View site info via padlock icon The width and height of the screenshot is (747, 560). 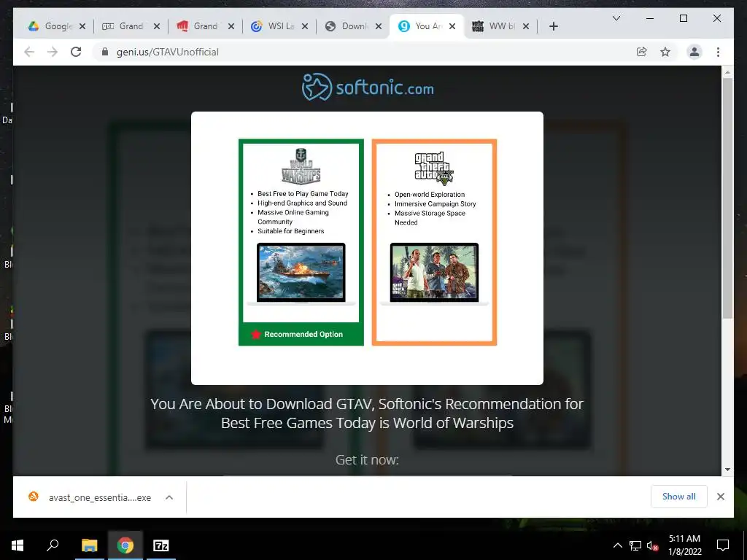(105, 52)
